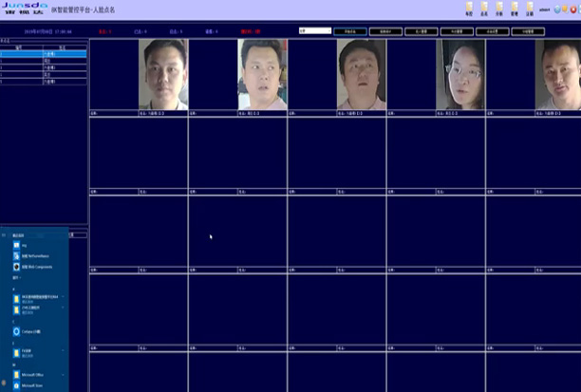The width and height of the screenshot is (581, 392).
Task: Click the Start menu hamburger icon
Action: (5, 233)
